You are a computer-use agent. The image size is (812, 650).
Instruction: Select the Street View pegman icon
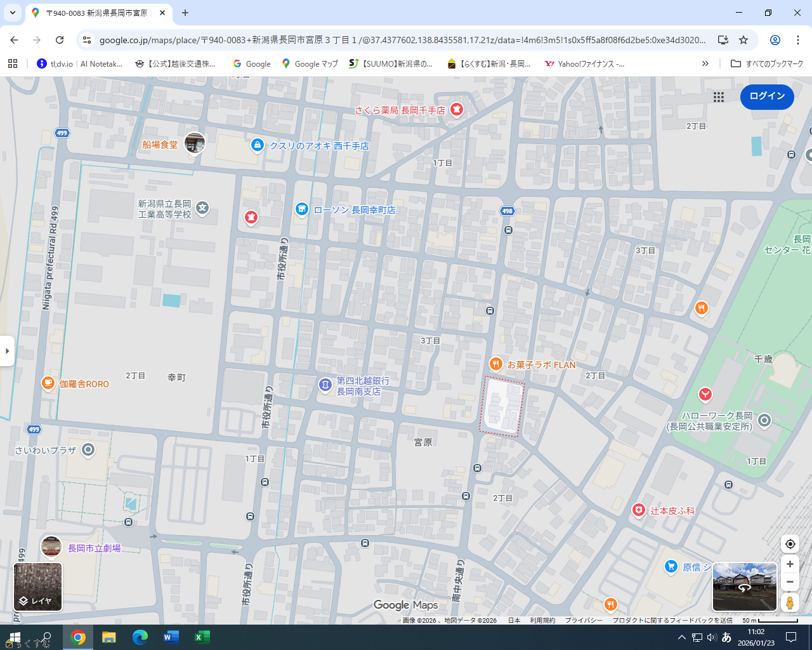click(x=790, y=602)
